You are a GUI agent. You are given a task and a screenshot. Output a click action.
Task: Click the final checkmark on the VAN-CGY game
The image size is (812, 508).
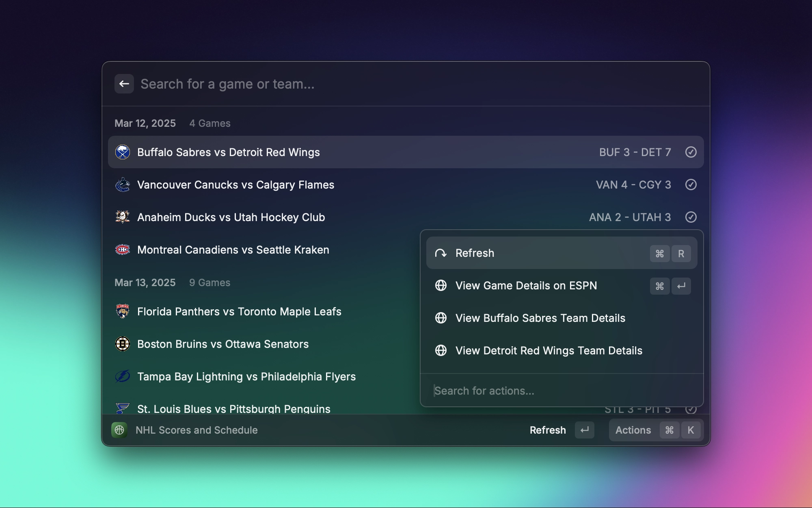click(x=691, y=185)
